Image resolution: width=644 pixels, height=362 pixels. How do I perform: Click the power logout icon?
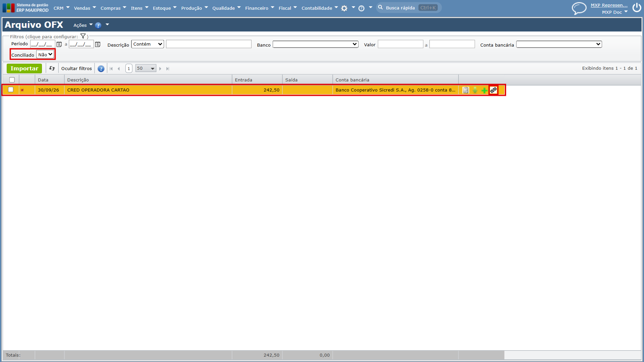coord(637,8)
